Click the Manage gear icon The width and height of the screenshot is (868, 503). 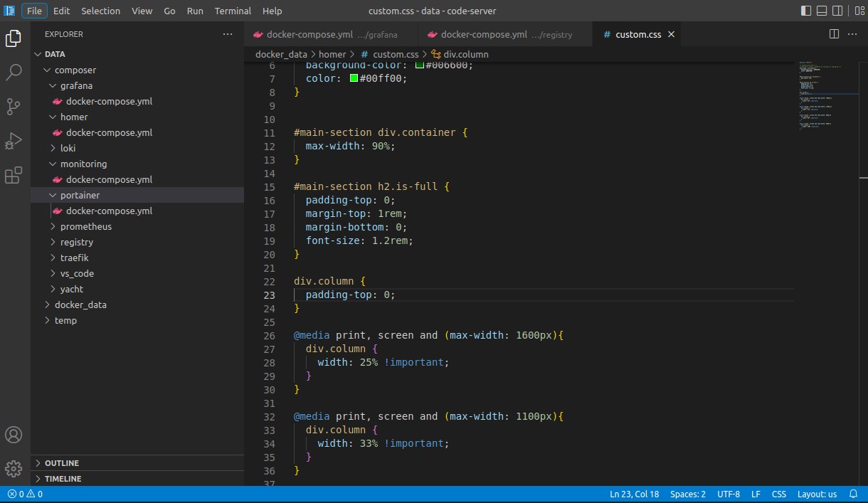(13, 468)
